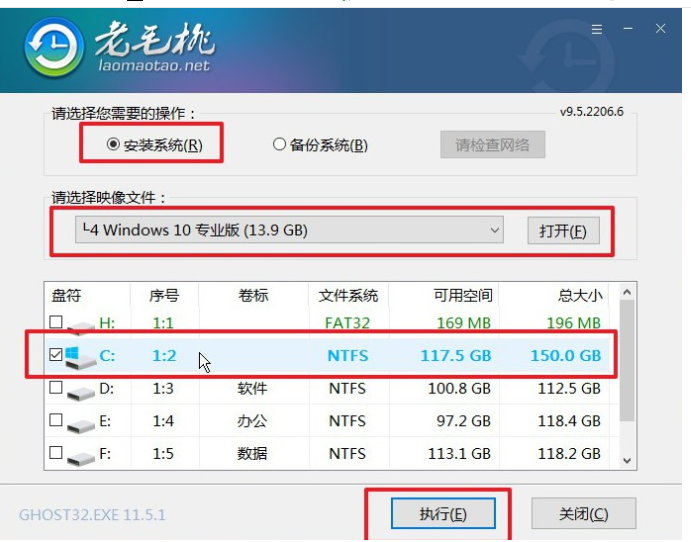Click the partition list scroll up arrow
The height and width of the screenshot is (542, 691).
click(627, 292)
